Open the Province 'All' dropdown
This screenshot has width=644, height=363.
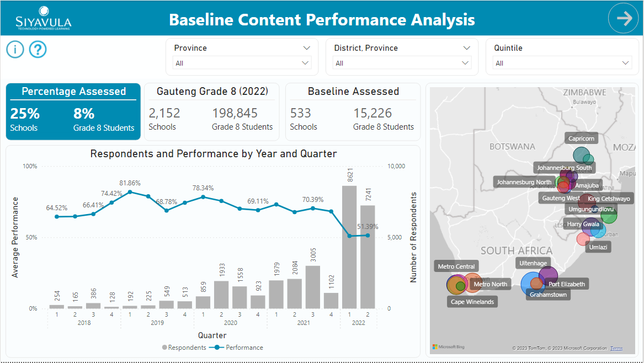point(242,63)
